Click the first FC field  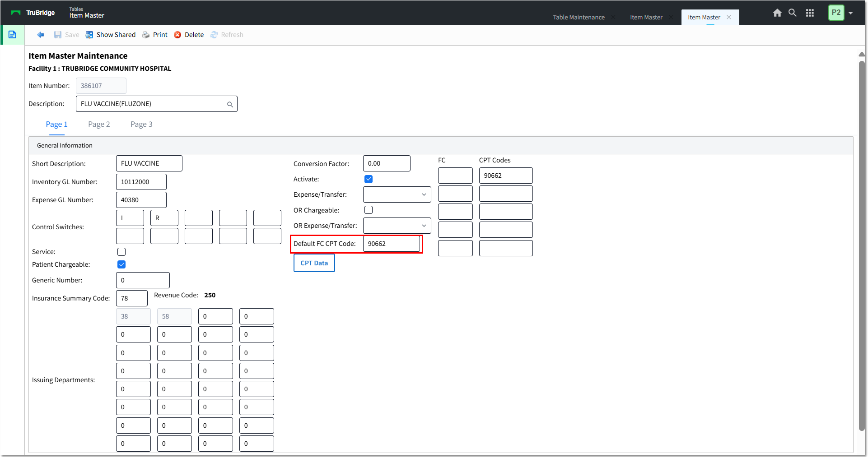coord(455,176)
